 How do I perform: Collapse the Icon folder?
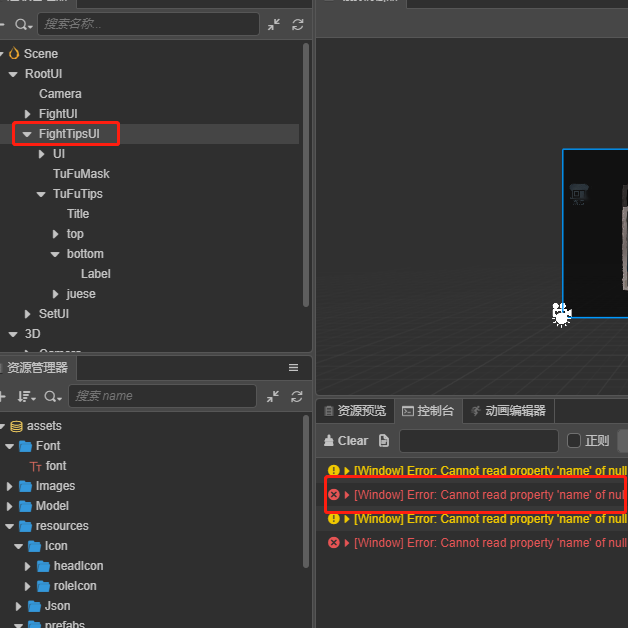click(x=18, y=546)
